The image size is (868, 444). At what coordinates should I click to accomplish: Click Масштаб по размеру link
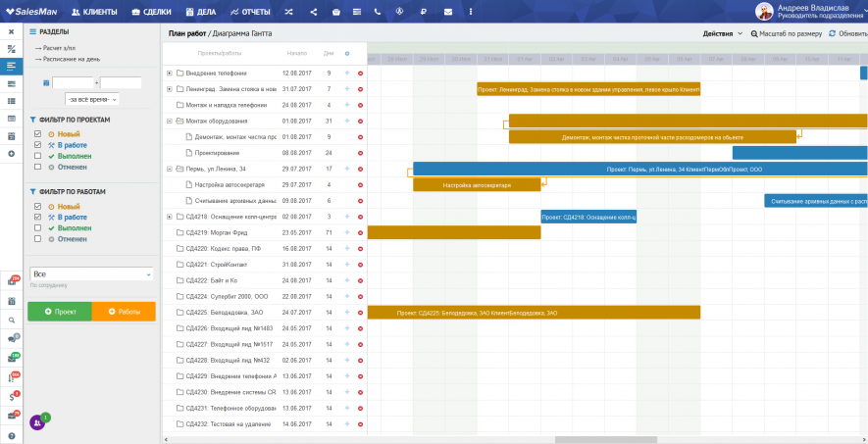[x=787, y=33]
